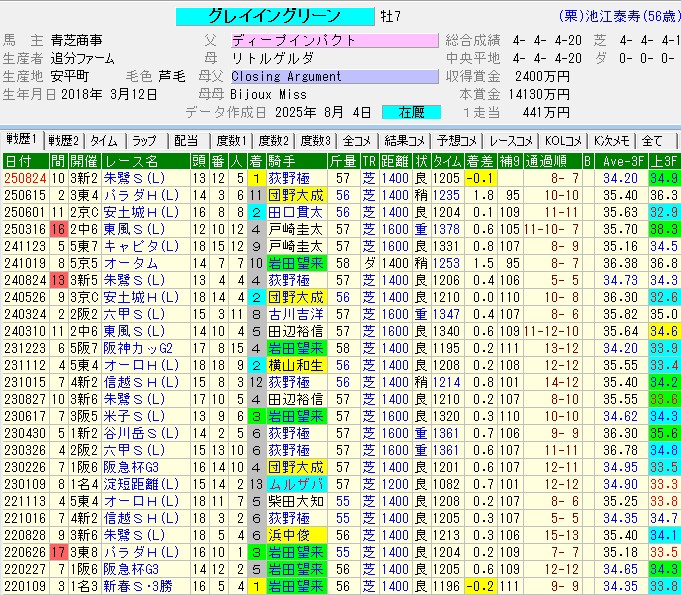Click broodmare sire Closing Argument
The image size is (681, 595).
[333, 76]
